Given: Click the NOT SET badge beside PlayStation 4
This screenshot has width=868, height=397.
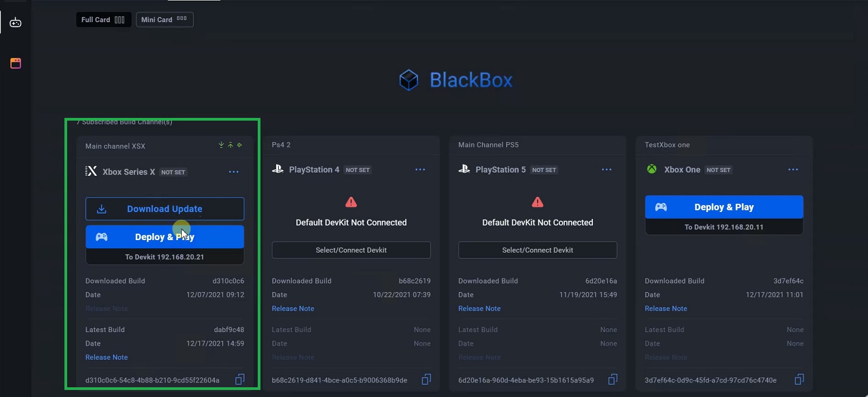Looking at the screenshot, I should coord(358,170).
